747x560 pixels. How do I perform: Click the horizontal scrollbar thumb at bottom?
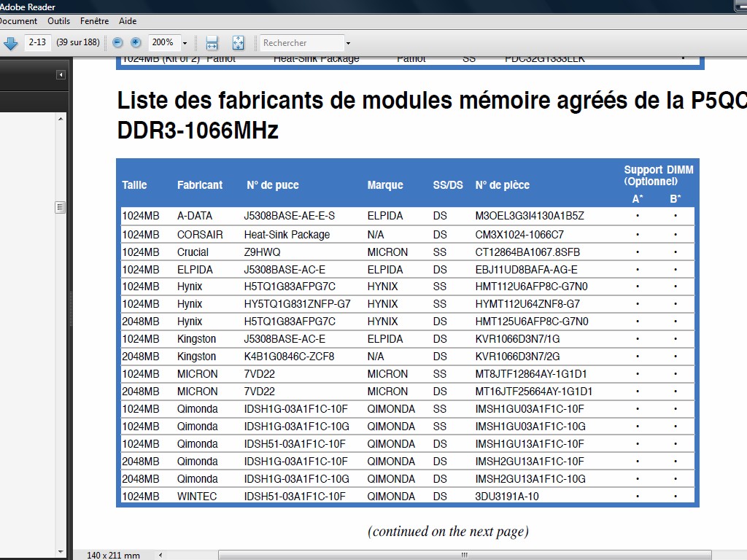coord(463,555)
